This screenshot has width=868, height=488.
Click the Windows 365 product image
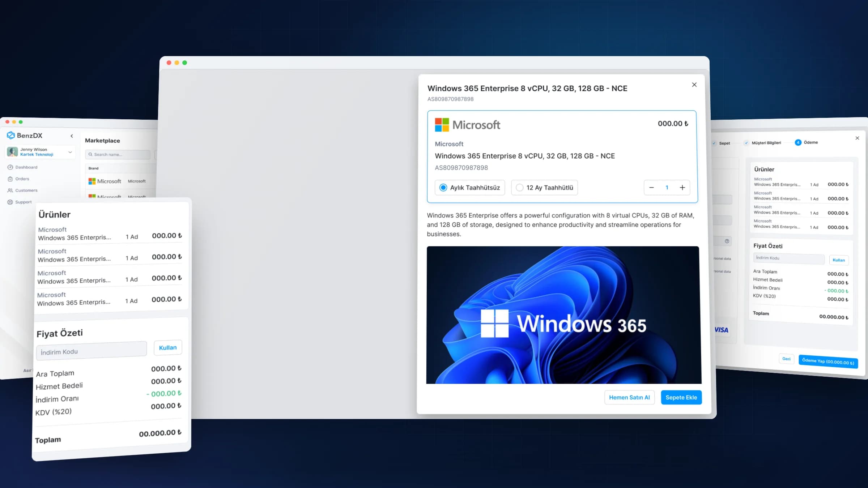pos(563,315)
